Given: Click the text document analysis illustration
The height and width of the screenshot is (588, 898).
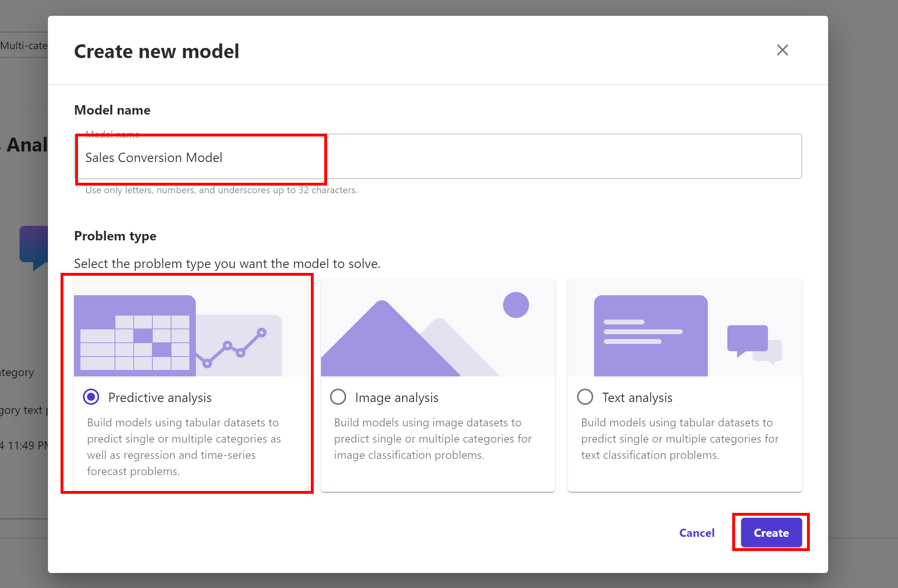Looking at the screenshot, I should point(650,335).
